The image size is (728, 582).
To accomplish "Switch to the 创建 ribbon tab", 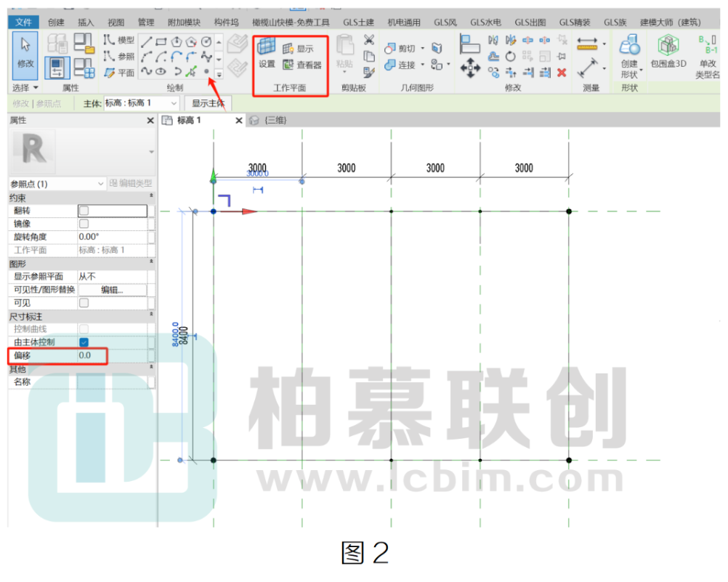I will pyautogui.click(x=56, y=23).
